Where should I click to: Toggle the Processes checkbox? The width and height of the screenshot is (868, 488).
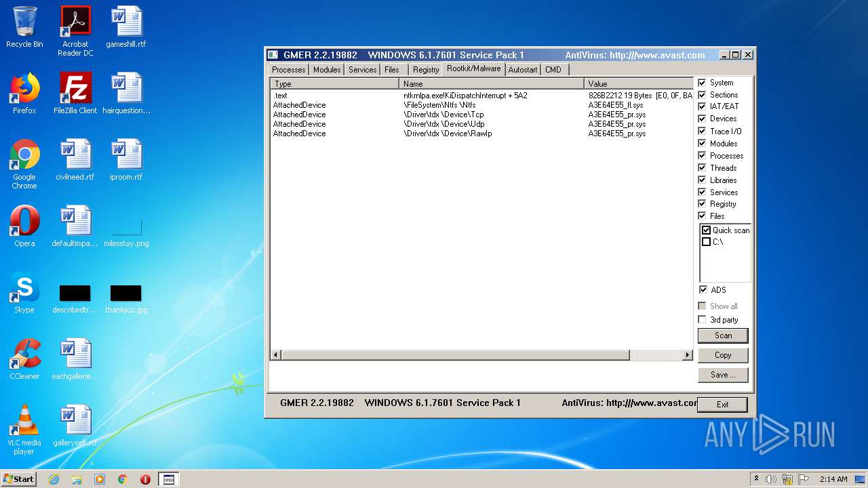coord(702,156)
